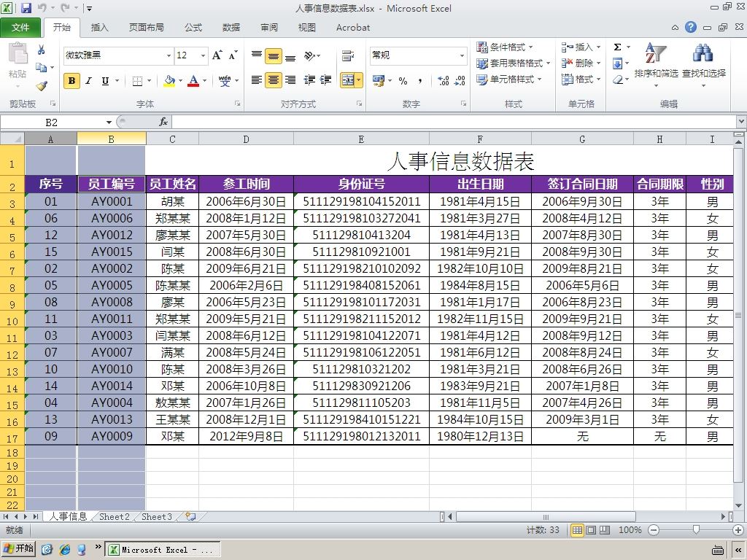Open the number format dropdown
The width and height of the screenshot is (747, 560).
point(462,55)
